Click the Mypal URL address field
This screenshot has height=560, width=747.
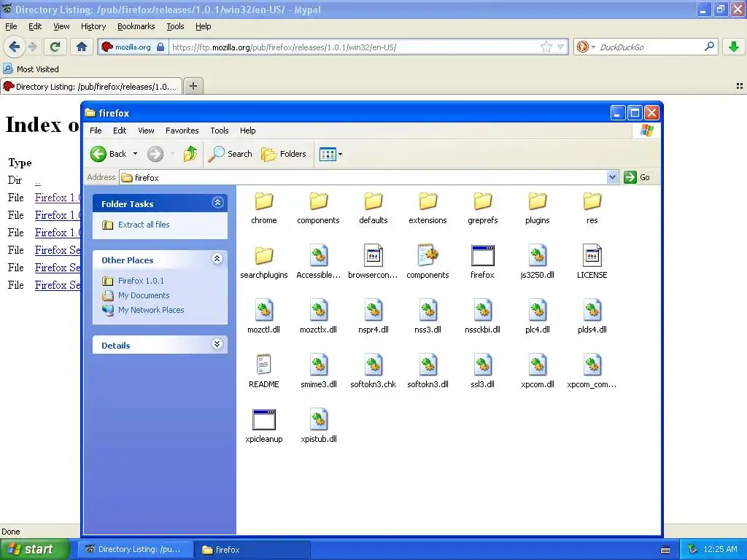(355, 47)
